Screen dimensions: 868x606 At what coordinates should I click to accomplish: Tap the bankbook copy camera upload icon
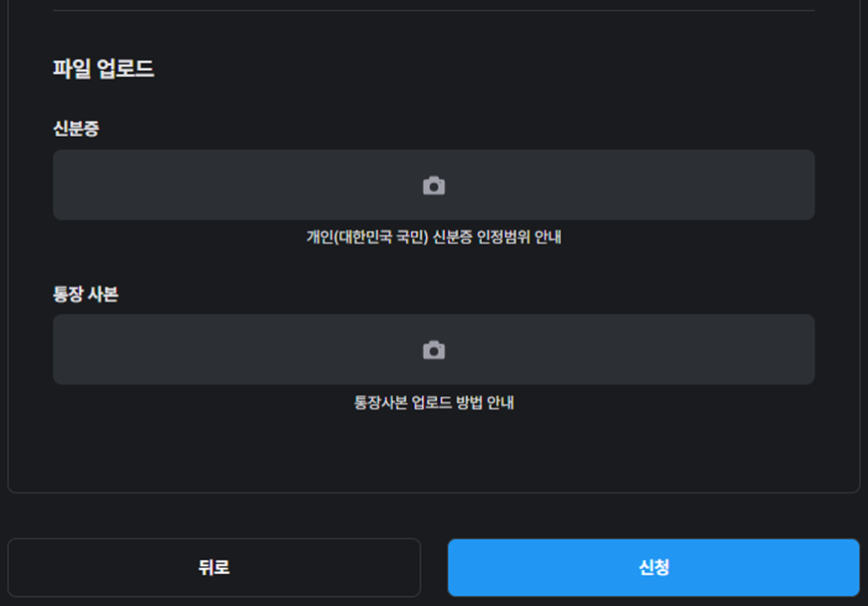point(433,350)
